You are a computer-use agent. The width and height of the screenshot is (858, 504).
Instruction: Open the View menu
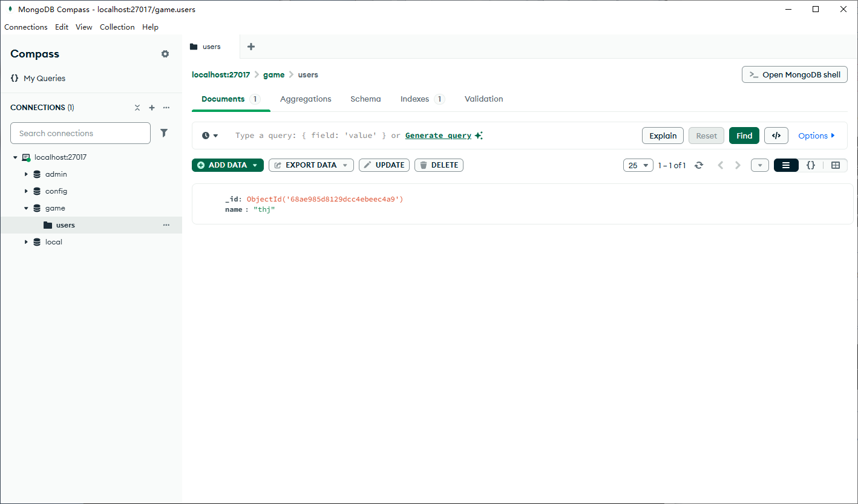pos(84,27)
